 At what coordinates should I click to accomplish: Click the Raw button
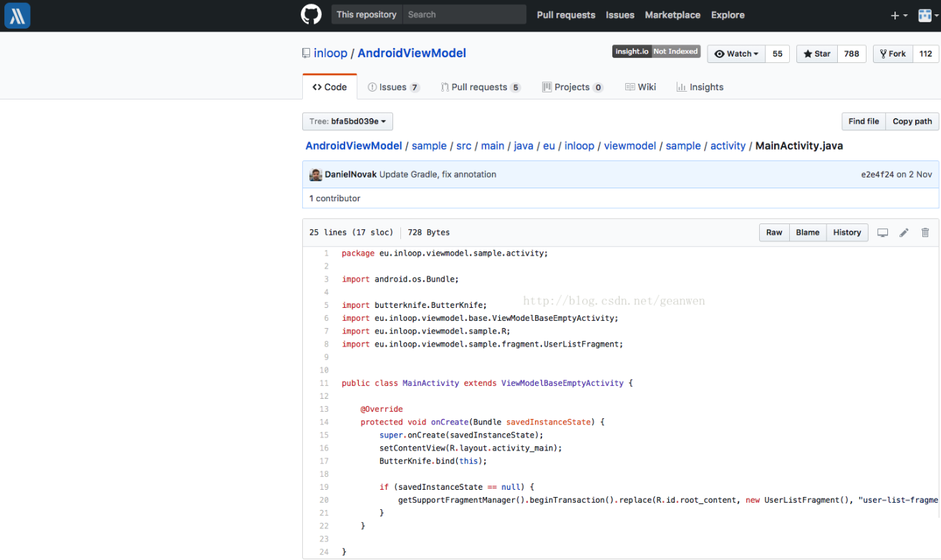click(x=774, y=233)
